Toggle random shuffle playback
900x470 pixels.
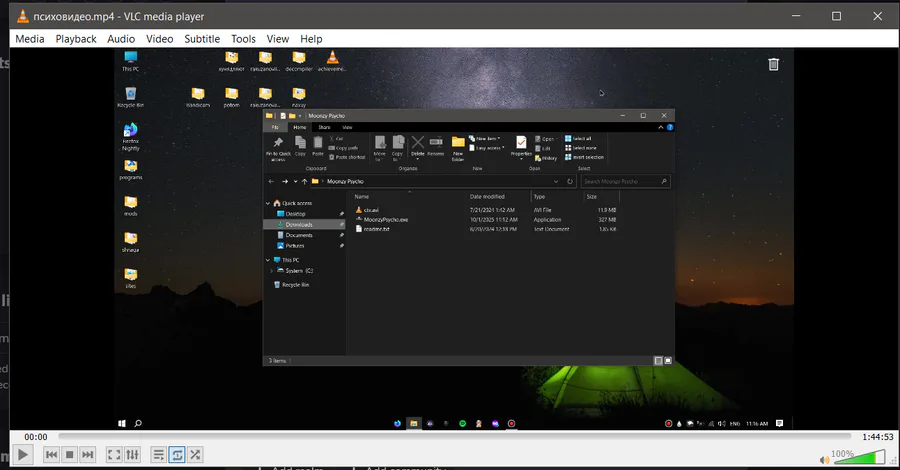click(195, 455)
